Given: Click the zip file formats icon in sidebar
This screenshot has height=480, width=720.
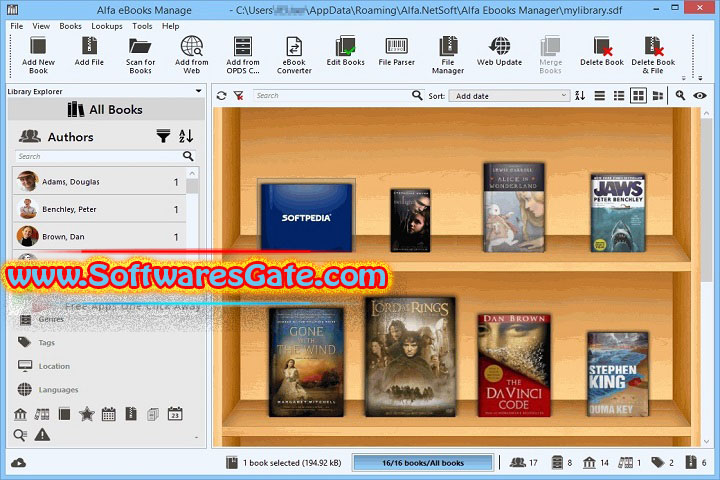Looking at the screenshot, I should (131, 414).
